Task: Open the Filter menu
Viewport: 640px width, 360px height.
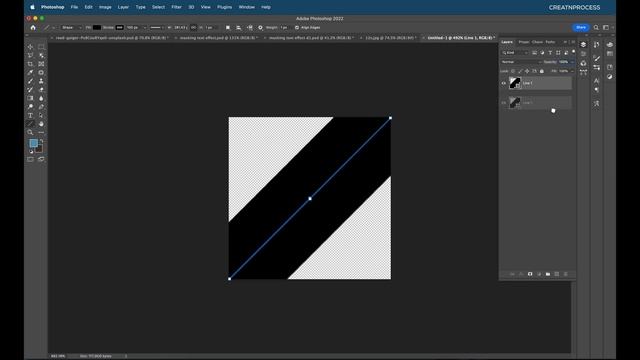Action: point(176,7)
